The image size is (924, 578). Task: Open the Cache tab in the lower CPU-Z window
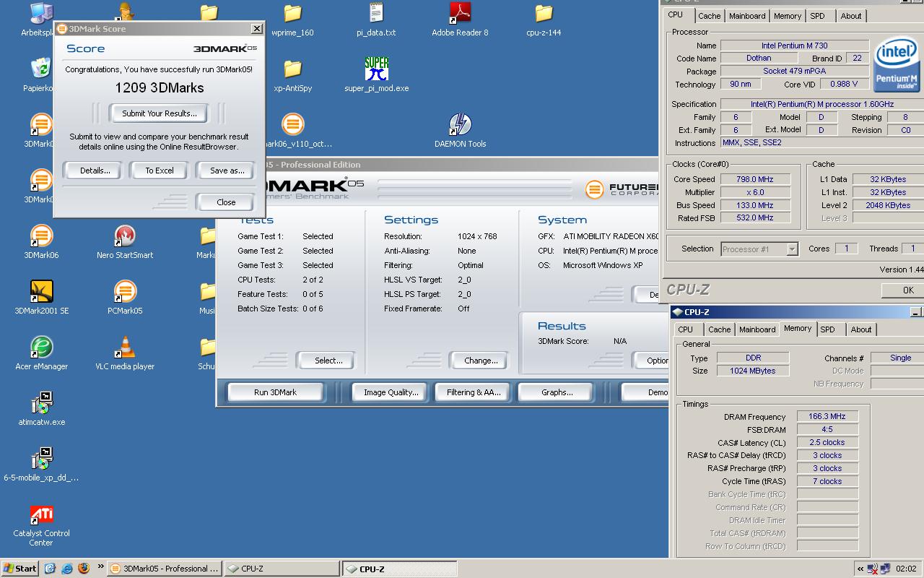(719, 329)
